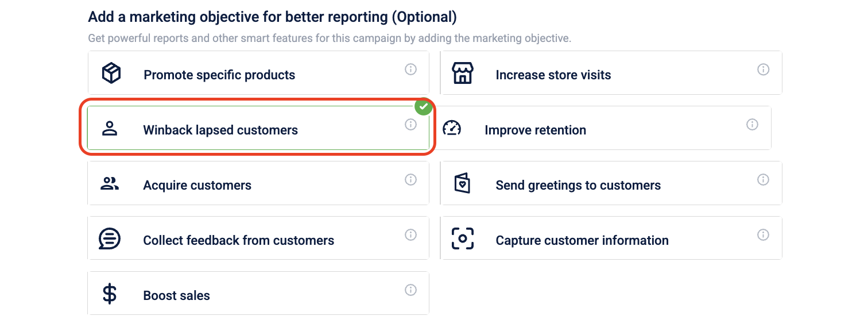Screen dimensions: 868x331
Task: Show info for Acquire customers objective
Action: coord(410,179)
